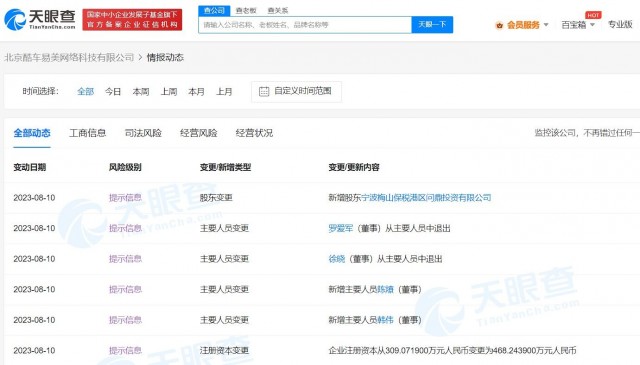Select the 本周 time filter
640x365 pixels.
[141, 91]
